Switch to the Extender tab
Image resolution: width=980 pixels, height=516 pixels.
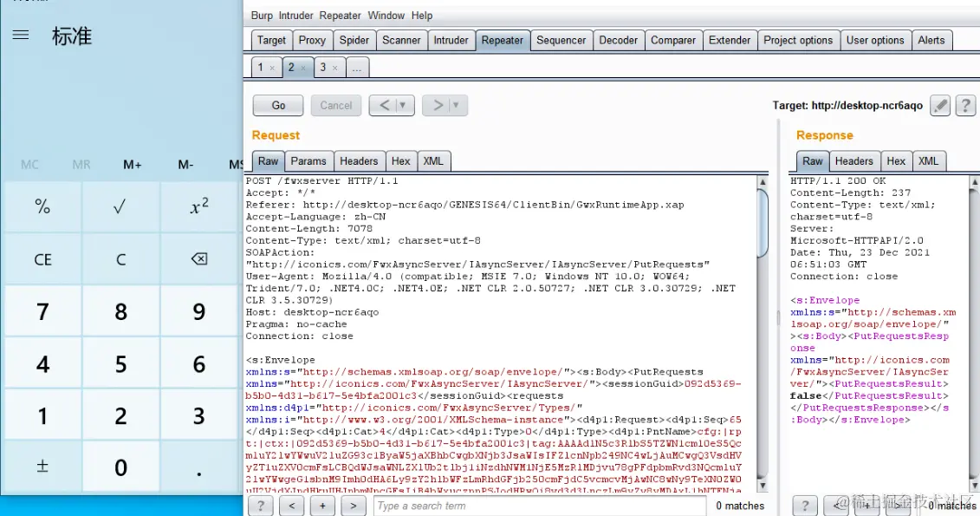(730, 40)
